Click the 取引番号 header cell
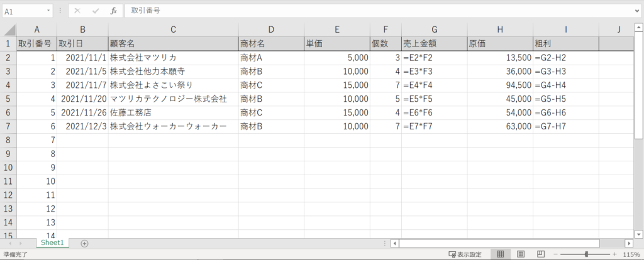644x260 pixels. point(36,43)
